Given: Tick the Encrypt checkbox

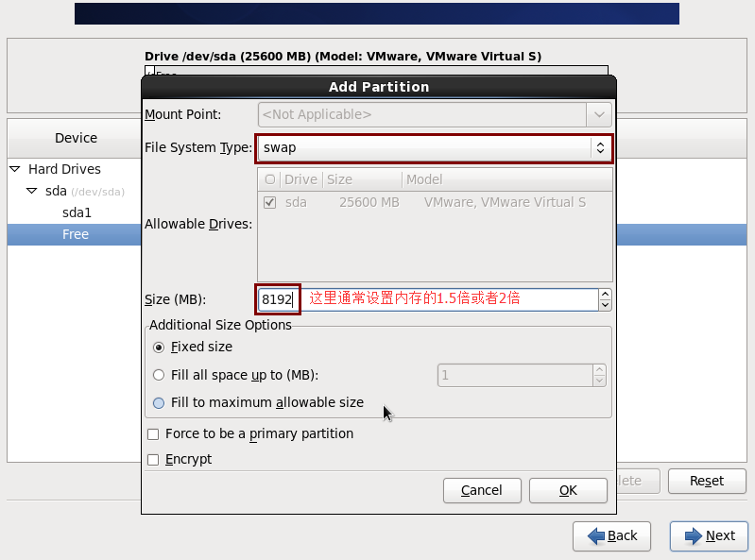Looking at the screenshot, I should pyautogui.click(x=153, y=460).
